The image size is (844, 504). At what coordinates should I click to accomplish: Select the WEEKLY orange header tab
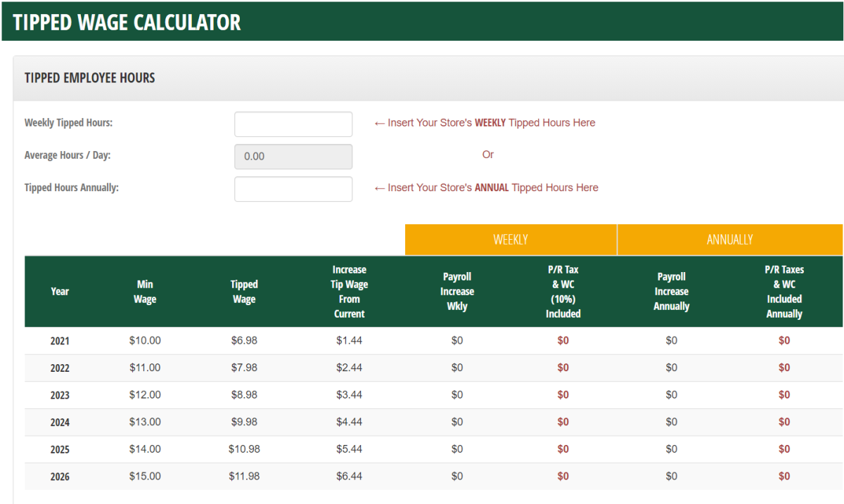pyautogui.click(x=511, y=240)
